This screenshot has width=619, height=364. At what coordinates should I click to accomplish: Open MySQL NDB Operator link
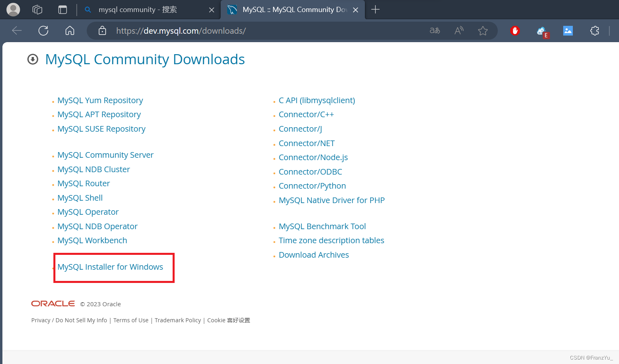(x=98, y=226)
